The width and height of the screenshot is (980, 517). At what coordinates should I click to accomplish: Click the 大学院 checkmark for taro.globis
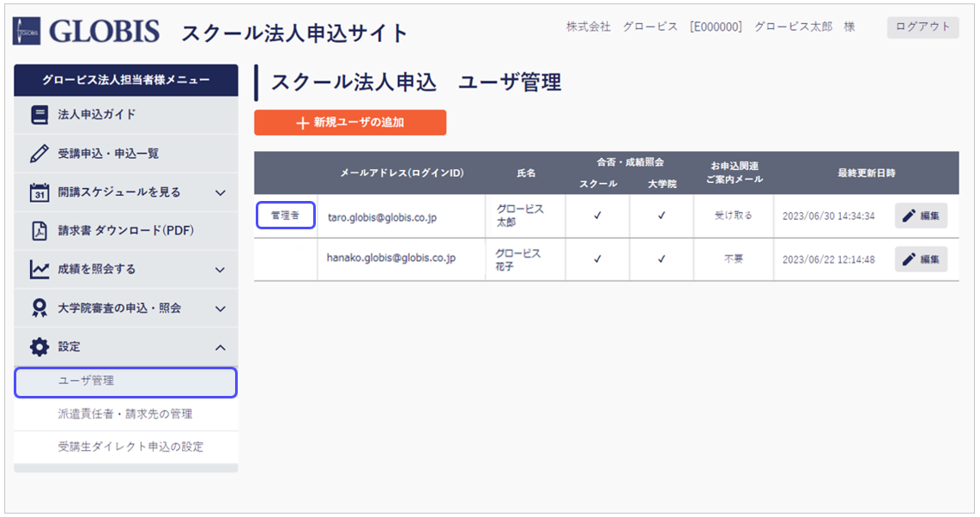pyautogui.click(x=662, y=216)
